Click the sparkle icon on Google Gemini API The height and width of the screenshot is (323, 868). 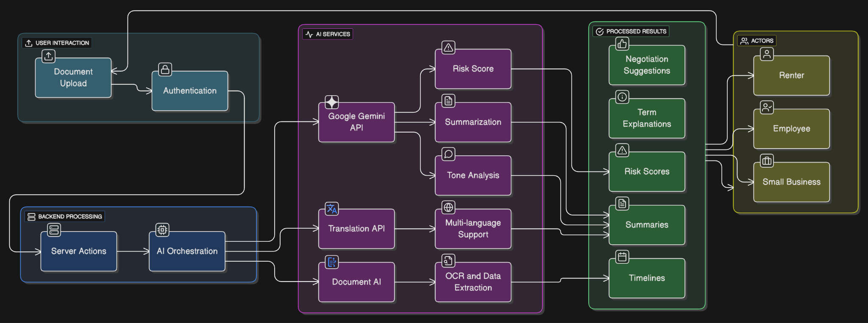[332, 102]
